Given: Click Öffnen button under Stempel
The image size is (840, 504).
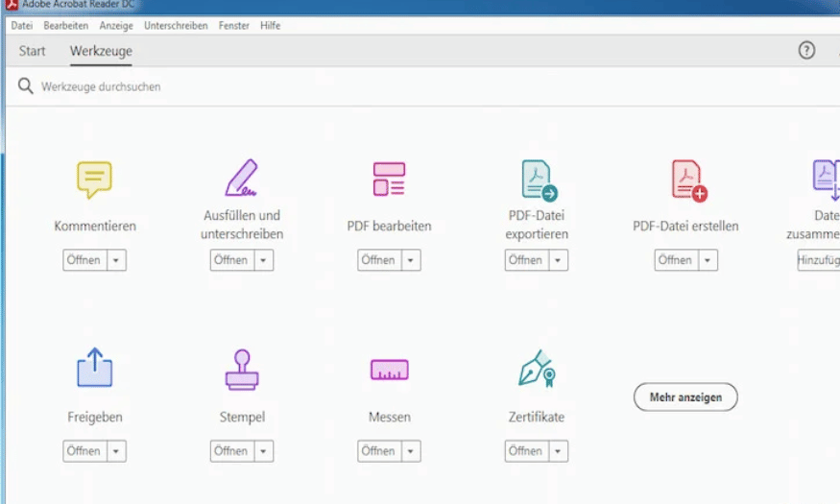Looking at the screenshot, I should point(232,451).
